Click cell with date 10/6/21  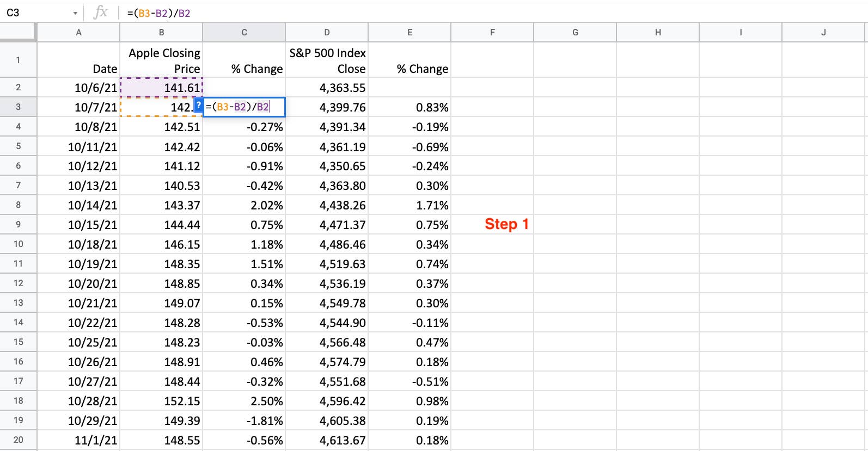click(x=78, y=88)
